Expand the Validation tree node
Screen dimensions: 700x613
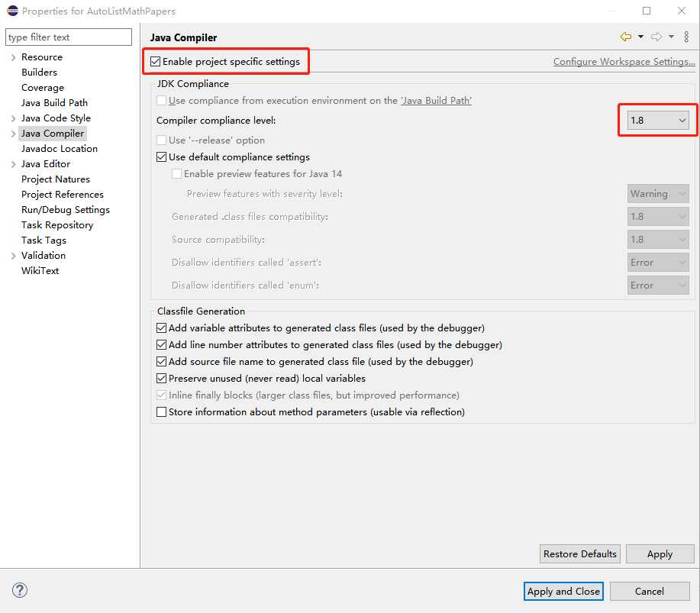(x=14, y=255)
